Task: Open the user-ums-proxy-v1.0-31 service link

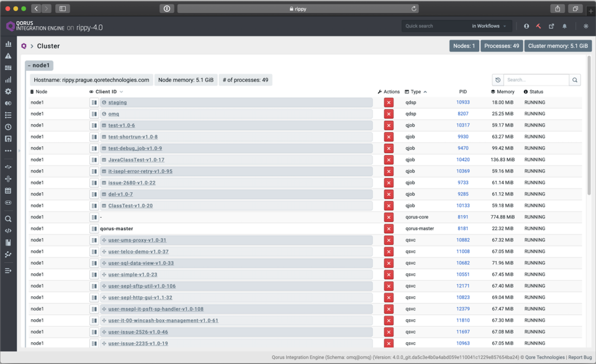Action: pyautogui.click(x=137, y=240)
